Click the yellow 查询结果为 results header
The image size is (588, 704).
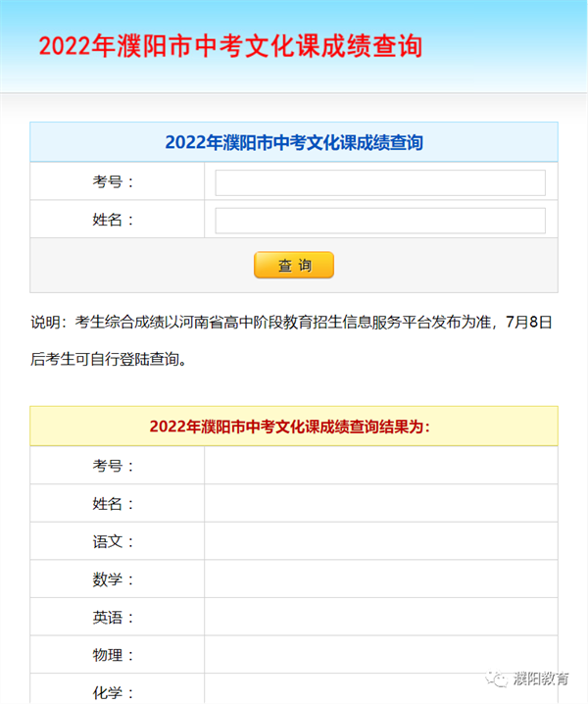click(294, 427)
